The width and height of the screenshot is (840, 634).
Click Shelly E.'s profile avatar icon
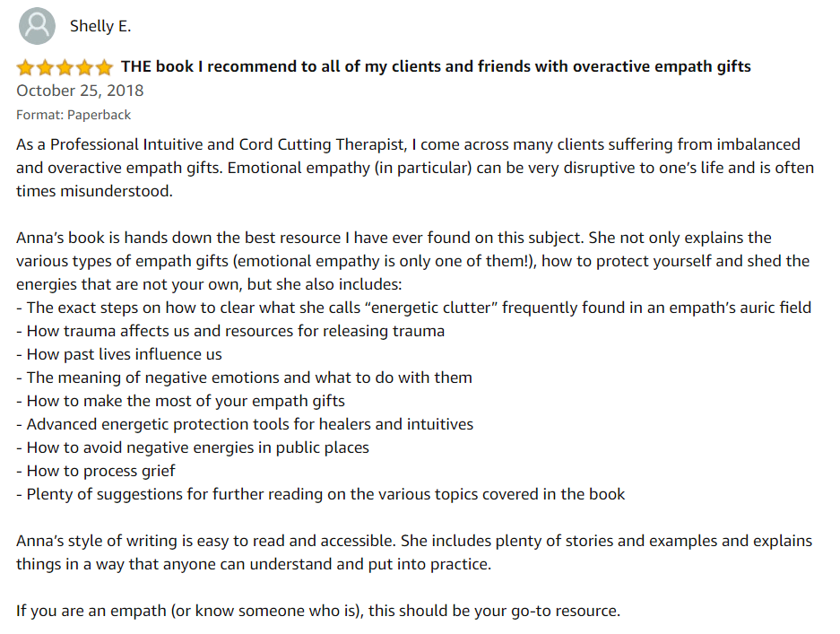(x=37, y=26)
